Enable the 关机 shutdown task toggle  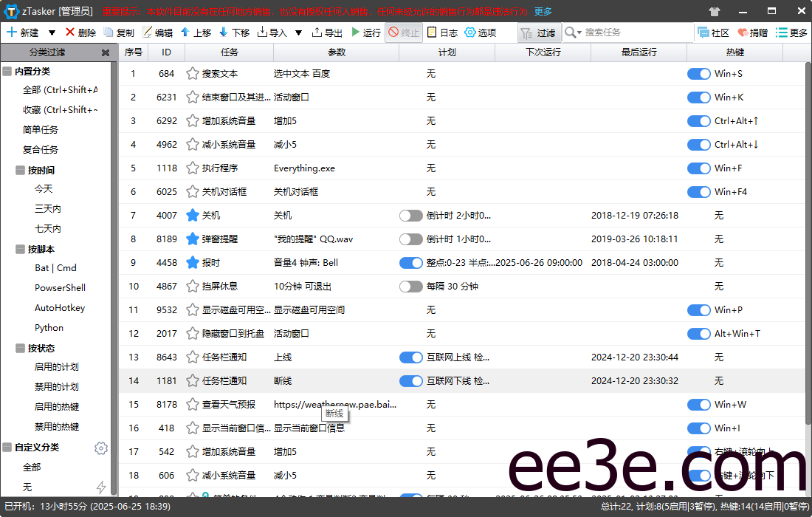[x=411, y=215]
